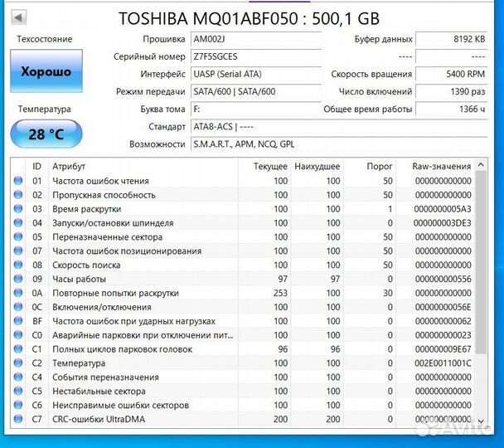This screenshot has width=504, height=448.
Task: Click the Стандарт field ATA8-ACS
Action: point(339,127)
